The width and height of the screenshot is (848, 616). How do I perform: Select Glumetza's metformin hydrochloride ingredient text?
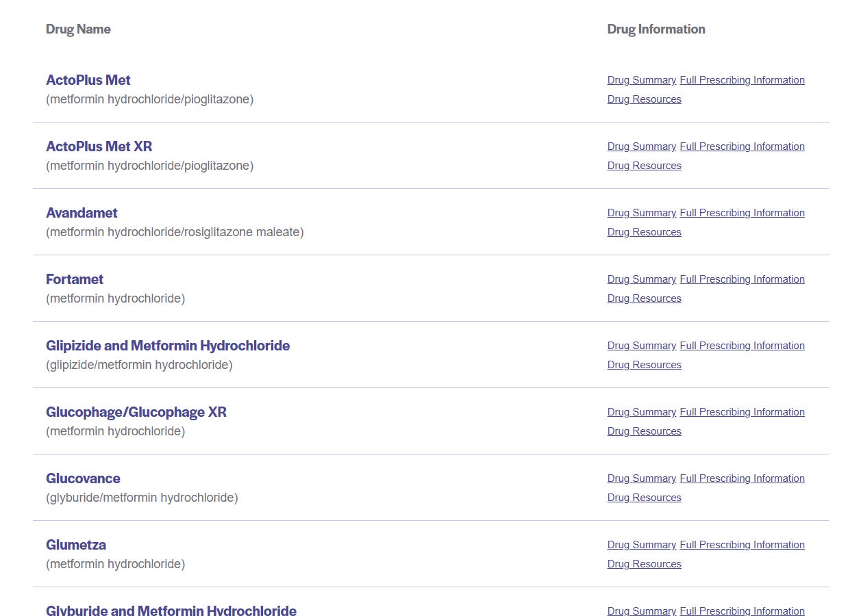point(115,564)
